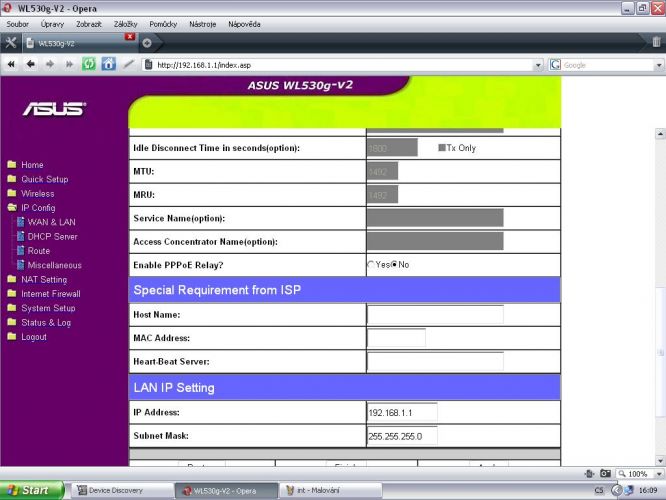Screen dimensions: 666x500
Task: Click the Heart-Beat Server input field
Action: [435, 362]
